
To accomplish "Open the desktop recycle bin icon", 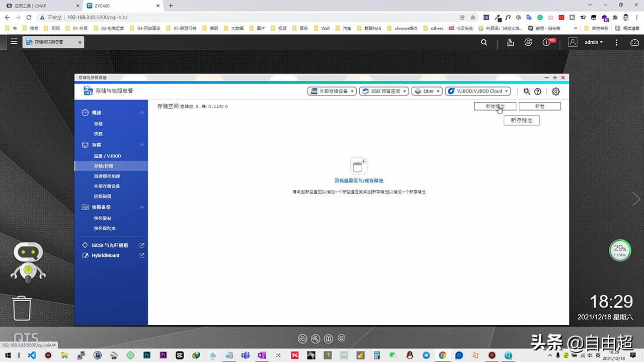I will coord(22,308).
